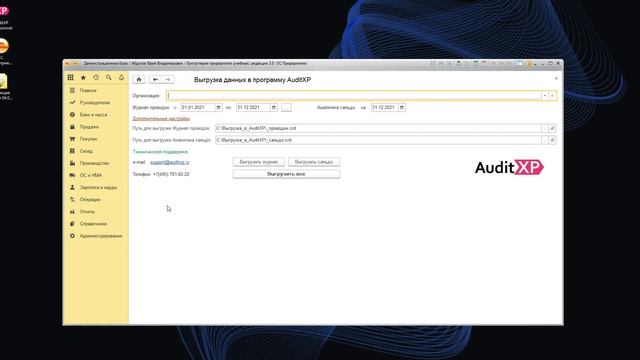
Task: Click the support e-mail link
Action: click(170, 162)
